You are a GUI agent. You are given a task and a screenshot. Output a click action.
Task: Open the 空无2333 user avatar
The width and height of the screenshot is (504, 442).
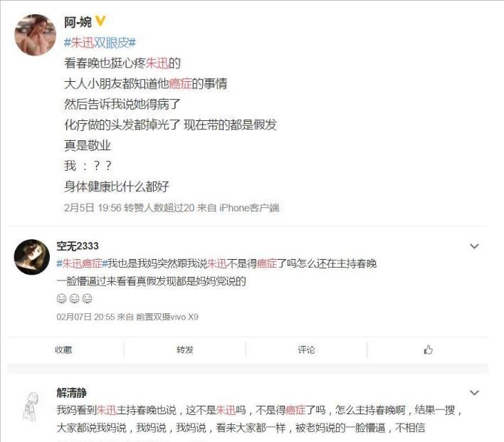(32, 257)
